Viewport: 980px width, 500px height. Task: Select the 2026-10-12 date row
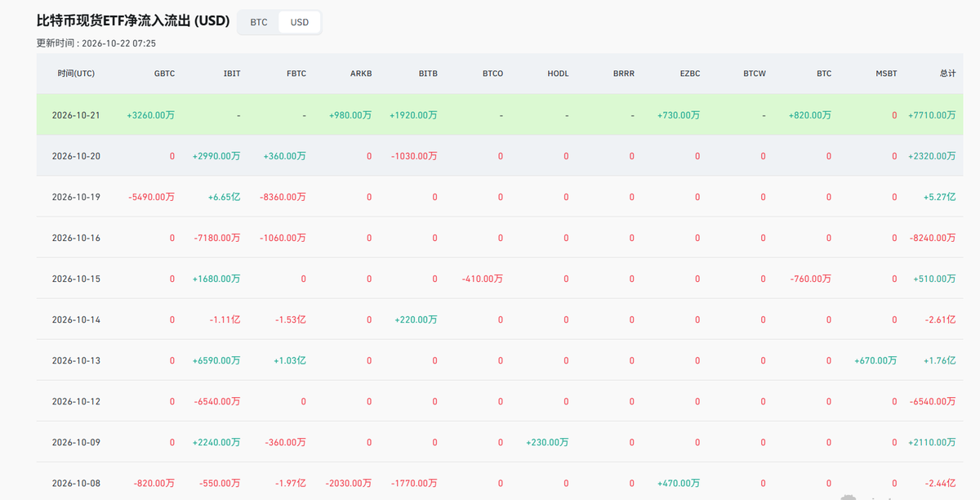pos(499,401)
